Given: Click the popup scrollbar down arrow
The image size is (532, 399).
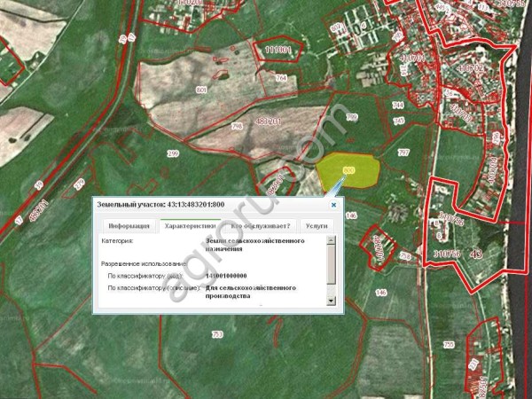Looking at the screenshot, I should (x=332, y=301).
